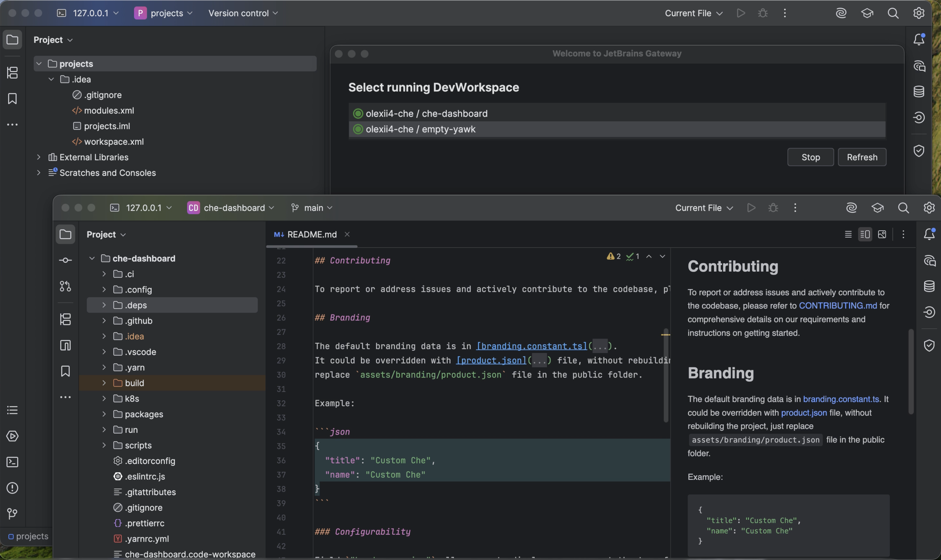Open the Commit tool window icon
The image size is (941, 560).
tap(65, 260)
